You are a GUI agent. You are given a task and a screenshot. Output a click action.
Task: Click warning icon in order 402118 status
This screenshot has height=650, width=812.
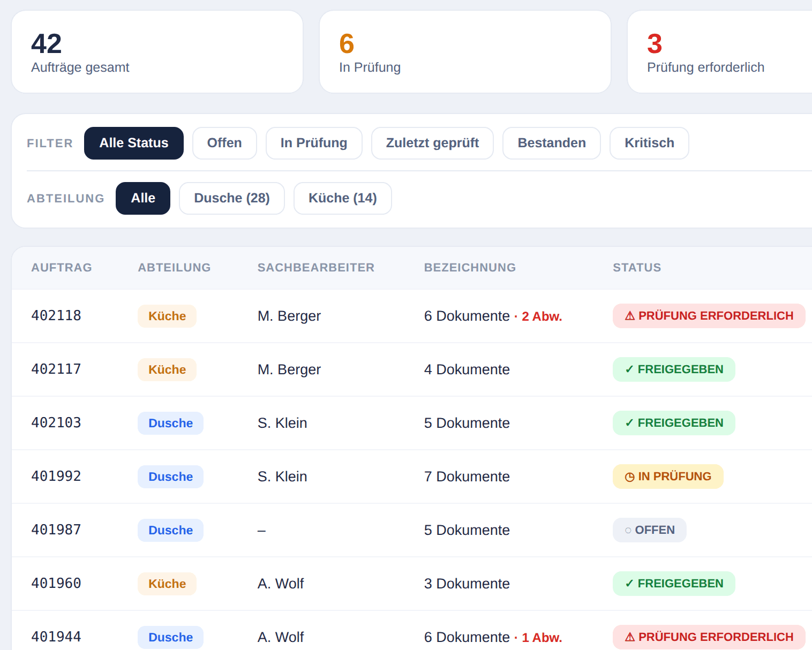click(x=630, y=316)
